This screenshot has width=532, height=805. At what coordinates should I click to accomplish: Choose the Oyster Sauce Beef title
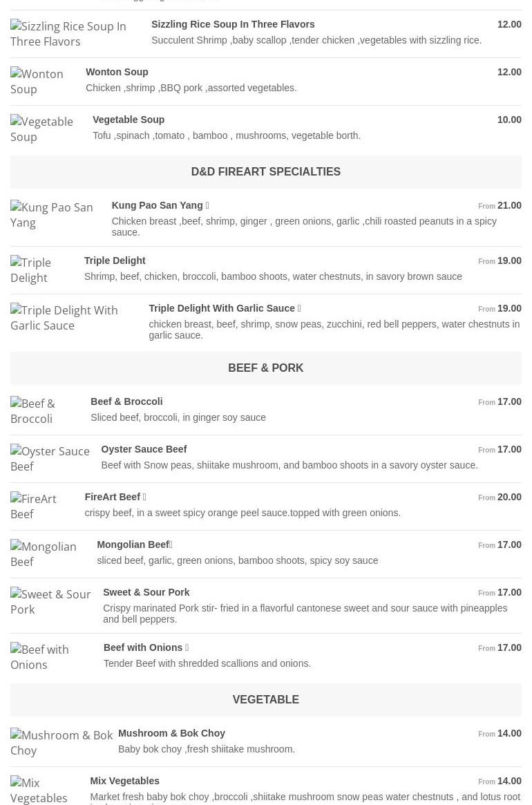pyautogui.click(x=144, y=449)
